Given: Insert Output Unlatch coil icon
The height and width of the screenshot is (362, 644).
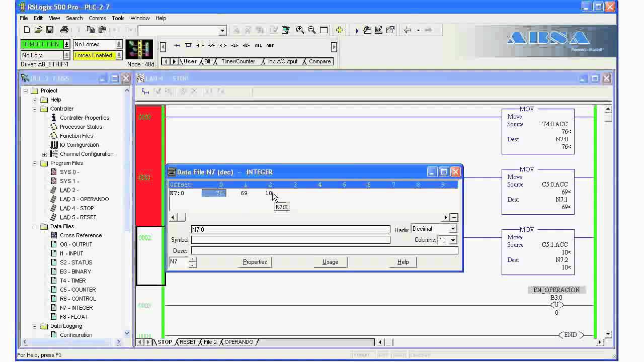Looking at the screenshot, I should [x=246, y=45].
